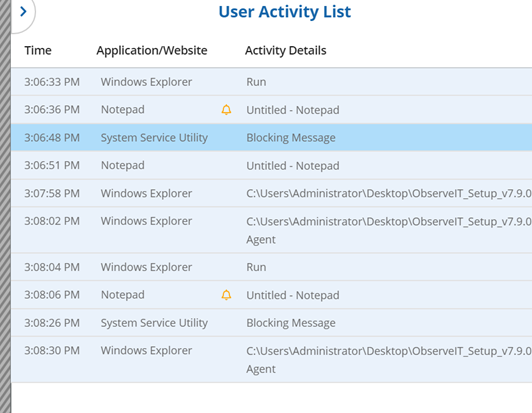
Task: Select the 3:07:58 PM ObserveIT_Setup path row
Action: point(271,193)
